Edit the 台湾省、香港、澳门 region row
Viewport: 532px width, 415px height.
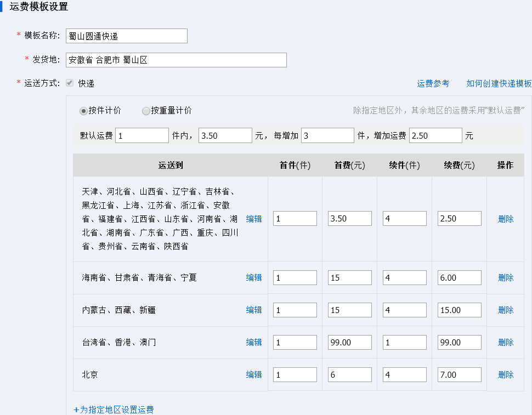(254, 342)
